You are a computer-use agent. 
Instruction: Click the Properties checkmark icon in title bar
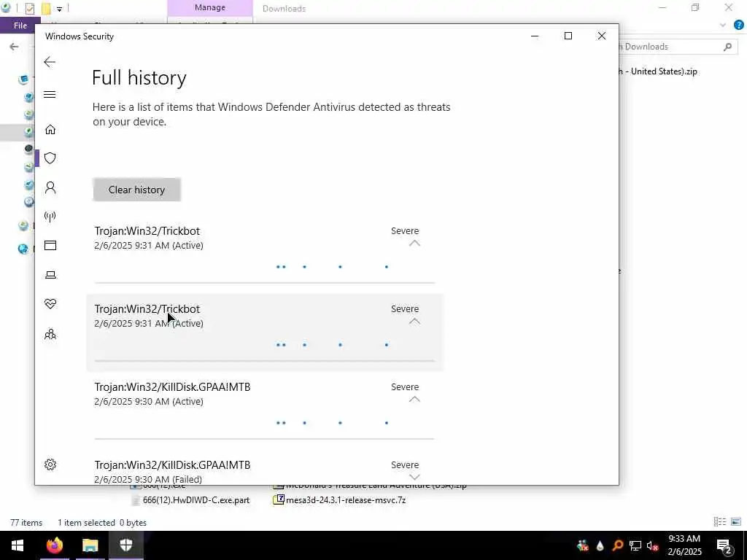[x=29, y=9]
